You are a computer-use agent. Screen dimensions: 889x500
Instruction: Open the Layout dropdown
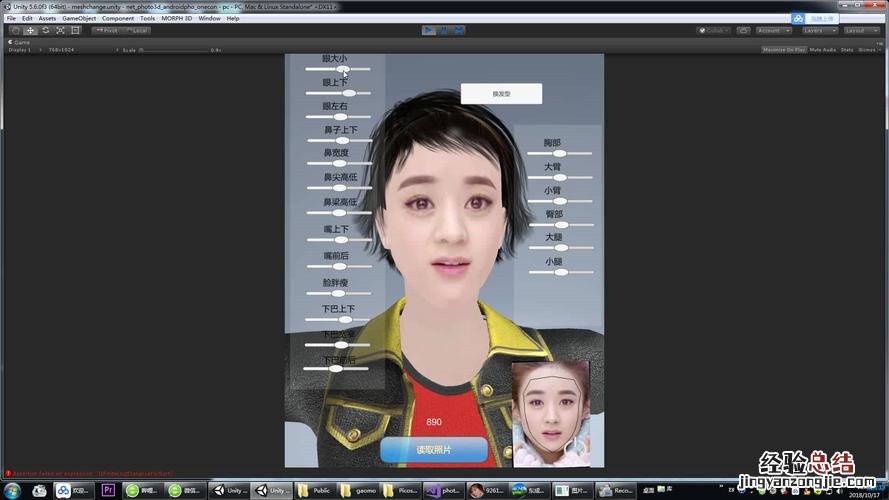861,30
